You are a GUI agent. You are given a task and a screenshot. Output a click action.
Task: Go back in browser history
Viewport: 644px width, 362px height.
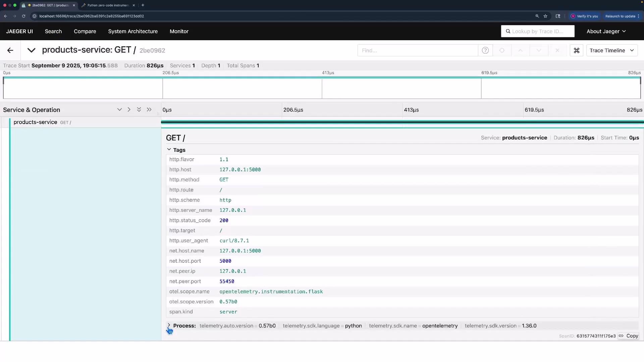(6, 16)
